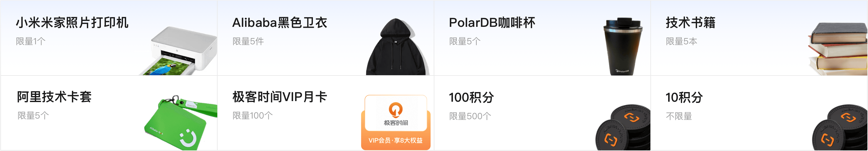Click the coins icon beside 100积分
Screen dimensions: 868x151
(623, 127)
